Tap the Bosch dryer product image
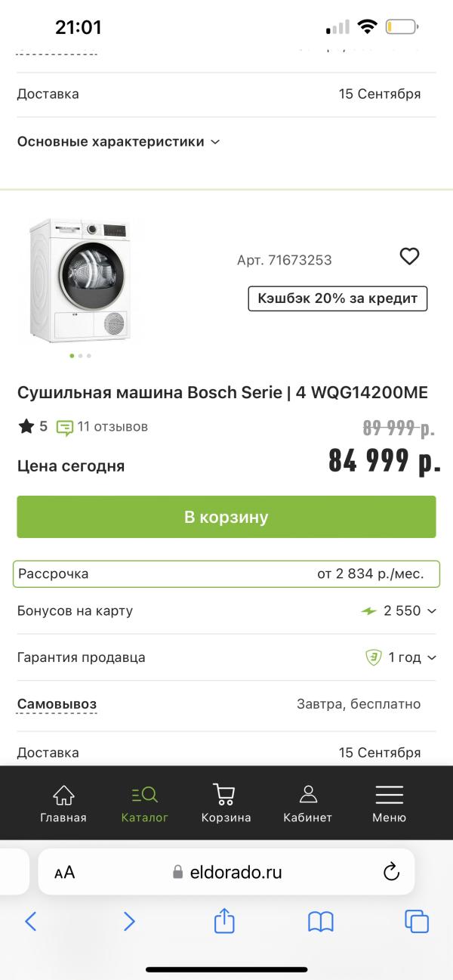Viewport: 453px width, 980px height. [80, 280]
